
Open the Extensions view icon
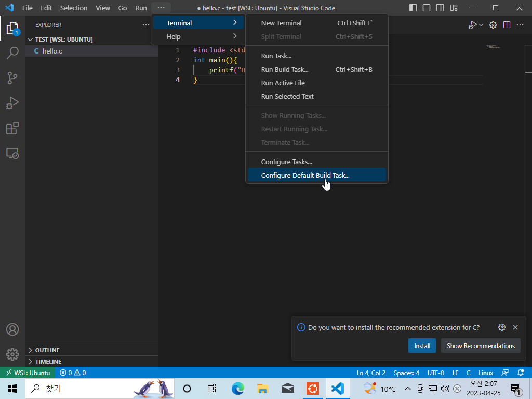[12, 128]
